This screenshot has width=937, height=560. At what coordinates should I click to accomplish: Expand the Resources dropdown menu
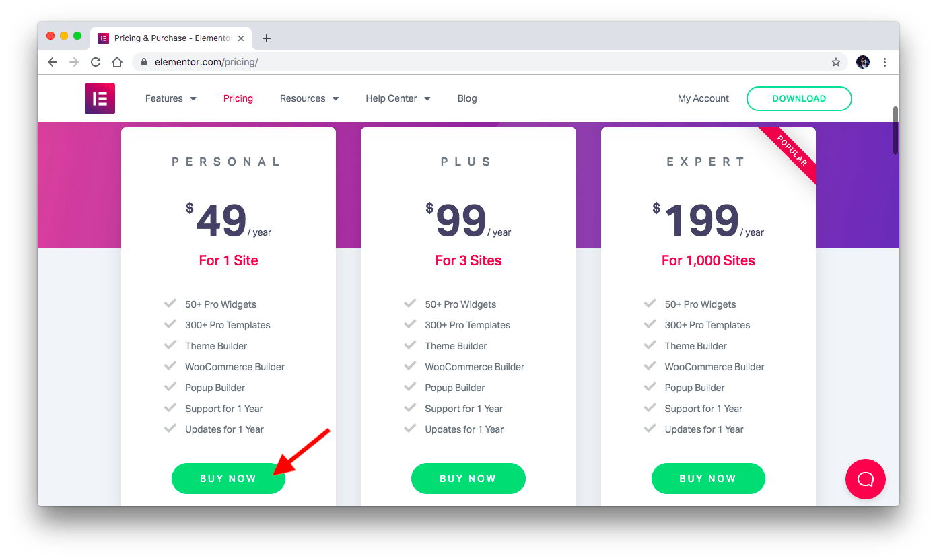(x=309, y=98)
